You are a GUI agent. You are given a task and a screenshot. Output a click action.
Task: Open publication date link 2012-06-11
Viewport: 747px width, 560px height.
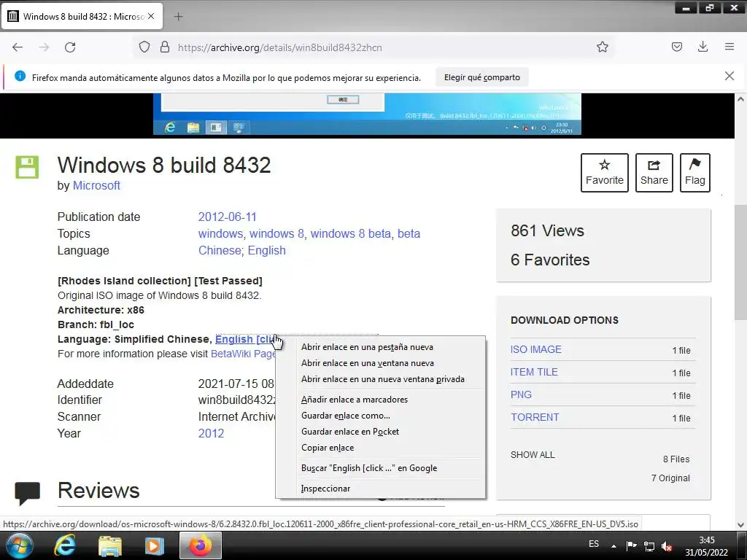[228, 217]
